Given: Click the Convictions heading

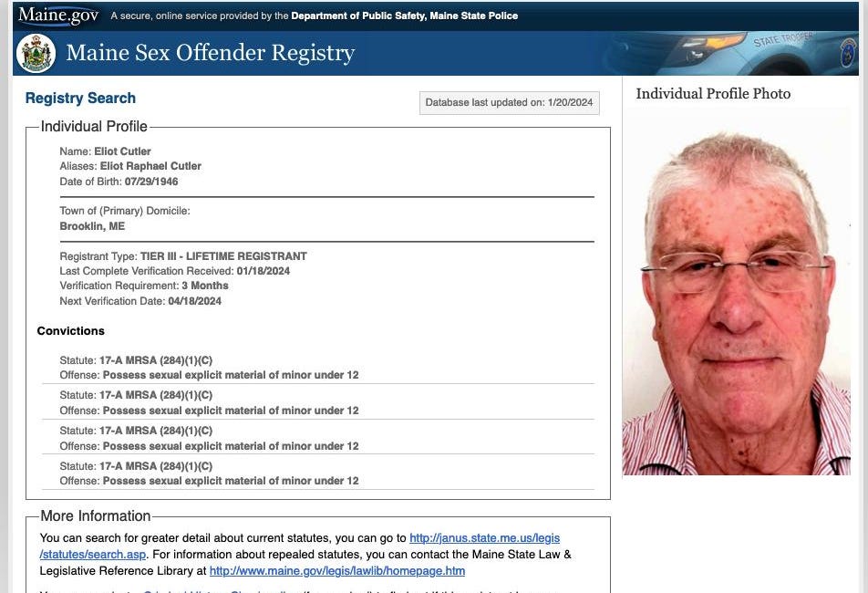Looking at the screenshot, I should (x=71, y=331).
